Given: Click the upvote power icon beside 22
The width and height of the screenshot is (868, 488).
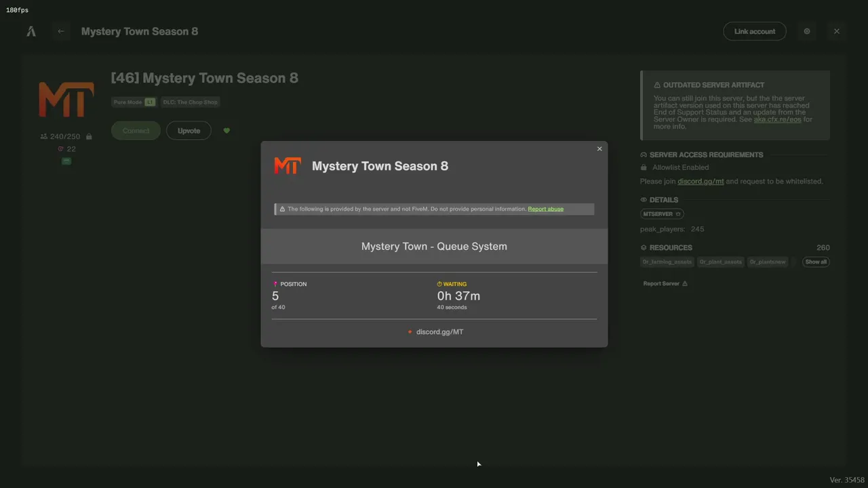Looking at the screenshot, I should click(60, 149).
